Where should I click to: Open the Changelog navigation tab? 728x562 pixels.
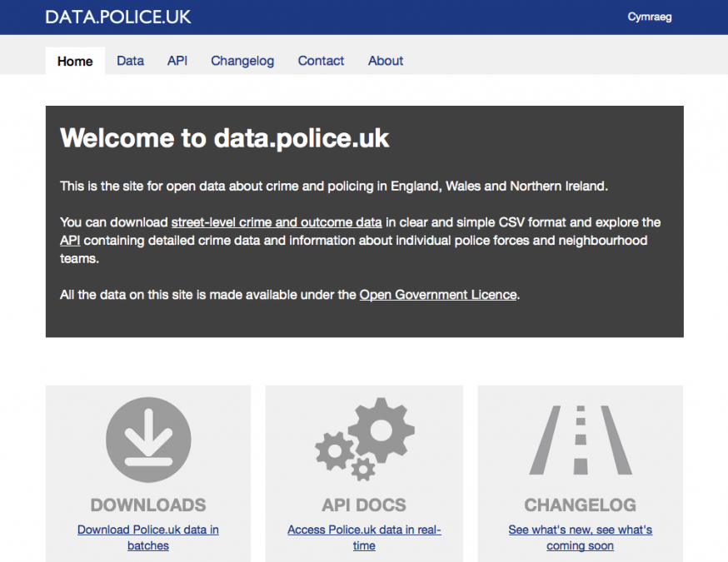242,61
